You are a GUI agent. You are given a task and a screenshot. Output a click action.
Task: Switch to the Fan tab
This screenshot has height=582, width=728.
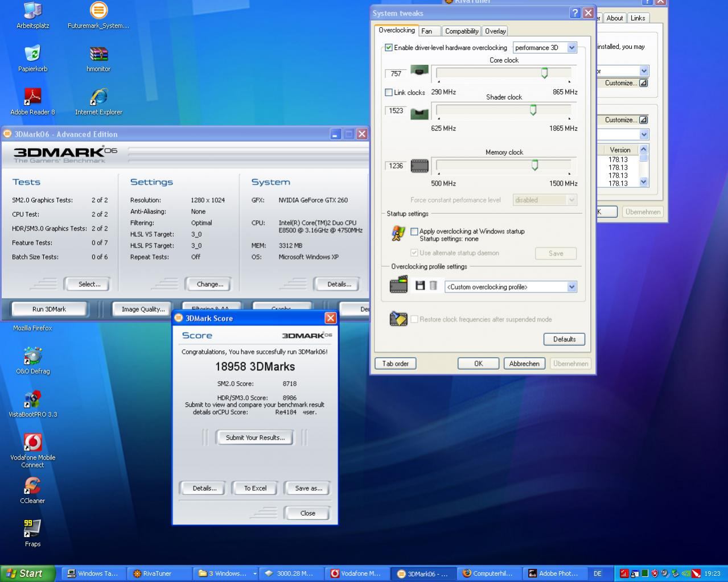427,31
